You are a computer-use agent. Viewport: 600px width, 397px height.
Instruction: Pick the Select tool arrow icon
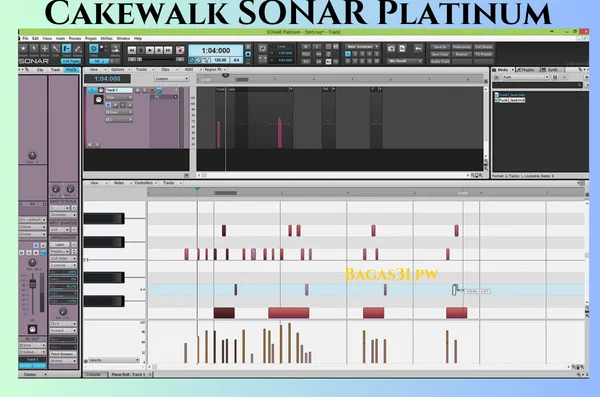click(x=34, y=49)
